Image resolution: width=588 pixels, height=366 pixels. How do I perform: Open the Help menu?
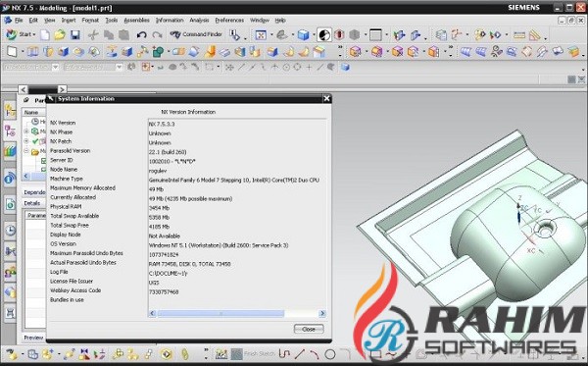click(x=280, y=21)
